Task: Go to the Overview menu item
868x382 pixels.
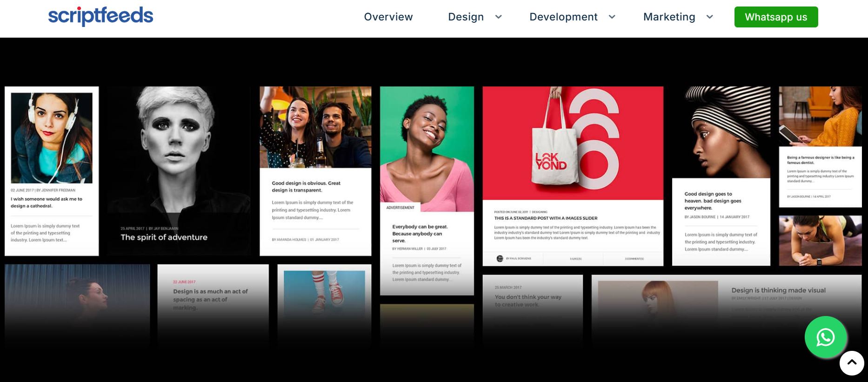Action: point(388,17)
